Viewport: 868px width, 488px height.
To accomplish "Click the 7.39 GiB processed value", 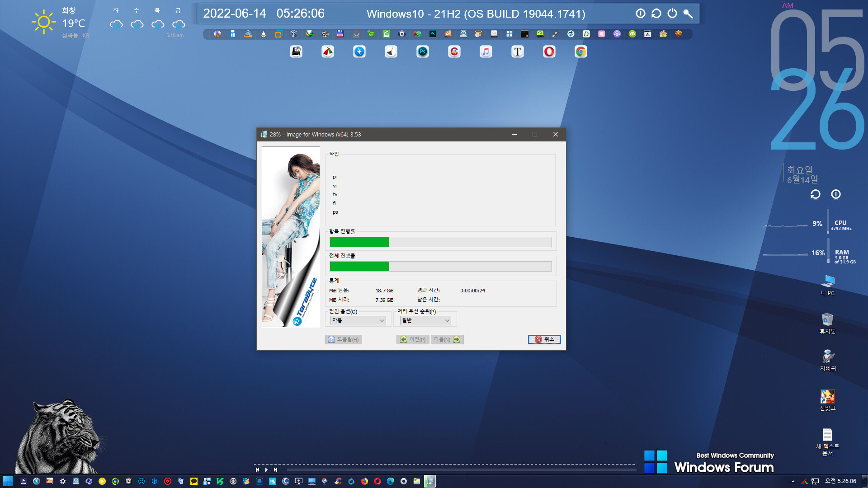I will (x=384, y=300).
